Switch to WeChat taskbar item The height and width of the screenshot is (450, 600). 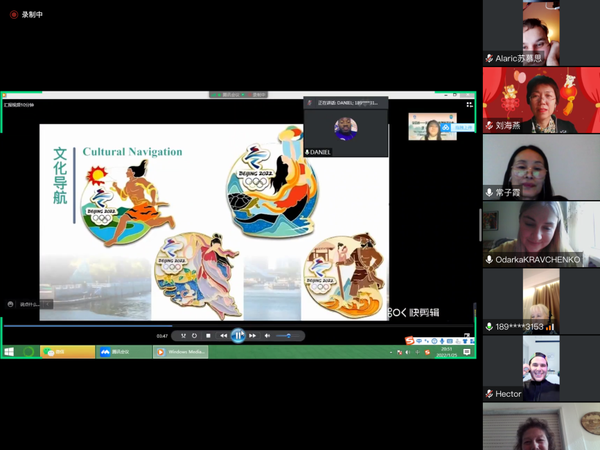coord(67,352)
